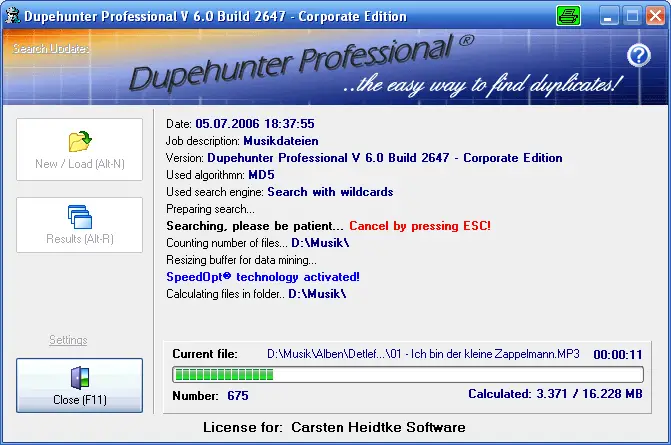Click the Version line Corporate Edition text
This screenshot has width=671, height=445.
(513, 158)
